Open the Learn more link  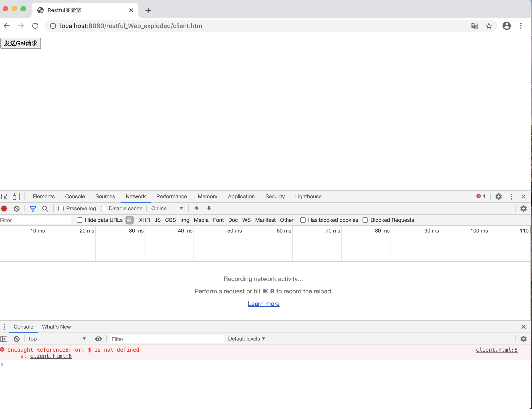[264, 304]
